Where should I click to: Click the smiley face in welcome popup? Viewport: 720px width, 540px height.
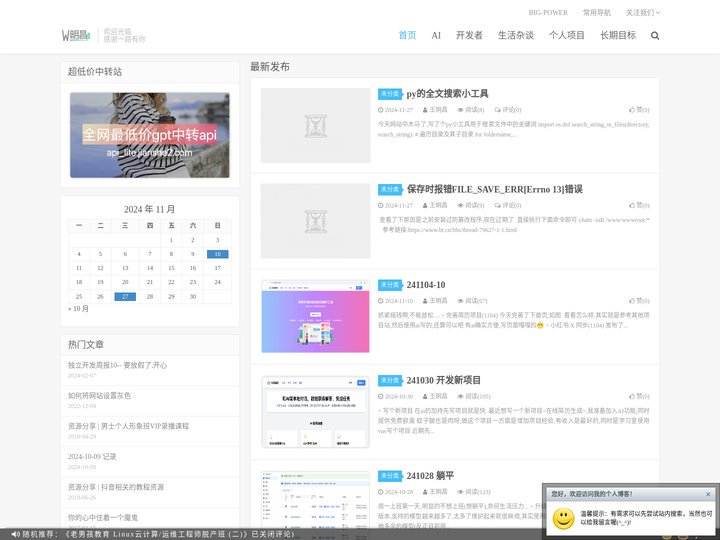[x=563, y=518]
